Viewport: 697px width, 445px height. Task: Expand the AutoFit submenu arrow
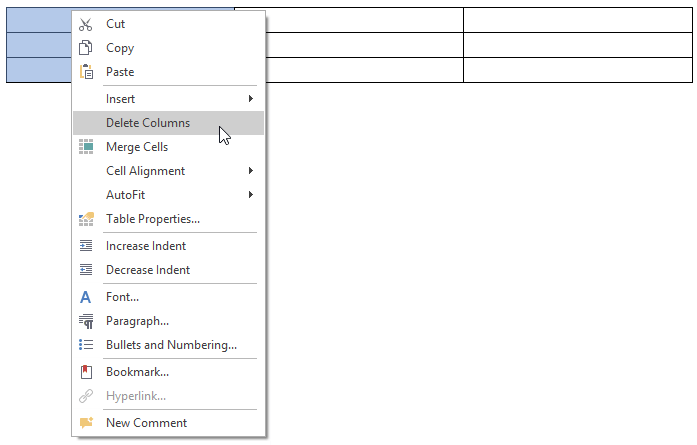point(251,195)
